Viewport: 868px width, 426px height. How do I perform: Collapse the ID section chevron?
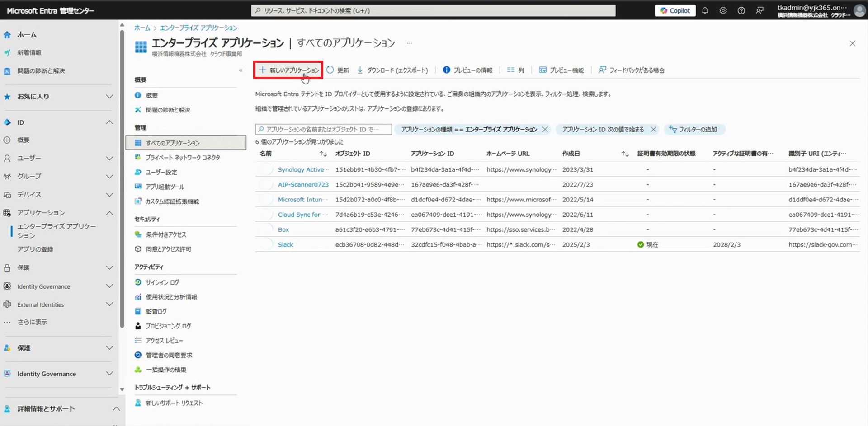pyautogui.click(x=109, y=122)
